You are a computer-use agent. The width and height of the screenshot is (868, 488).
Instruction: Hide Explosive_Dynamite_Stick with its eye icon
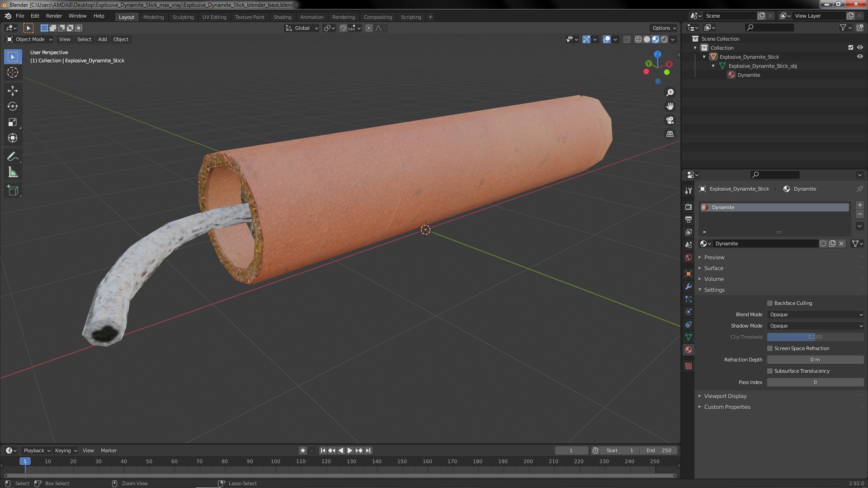point(860,57)
